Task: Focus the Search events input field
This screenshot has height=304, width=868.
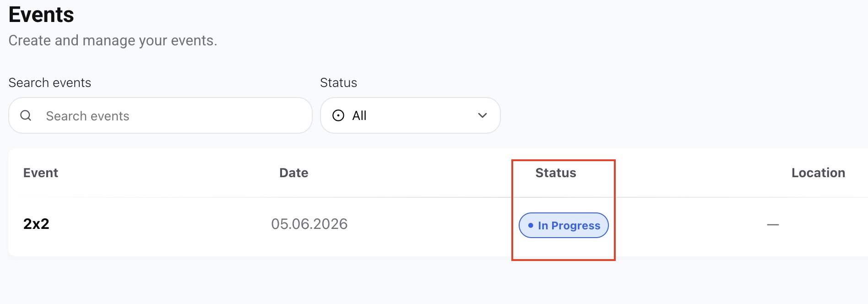Action: coord(161,115)
